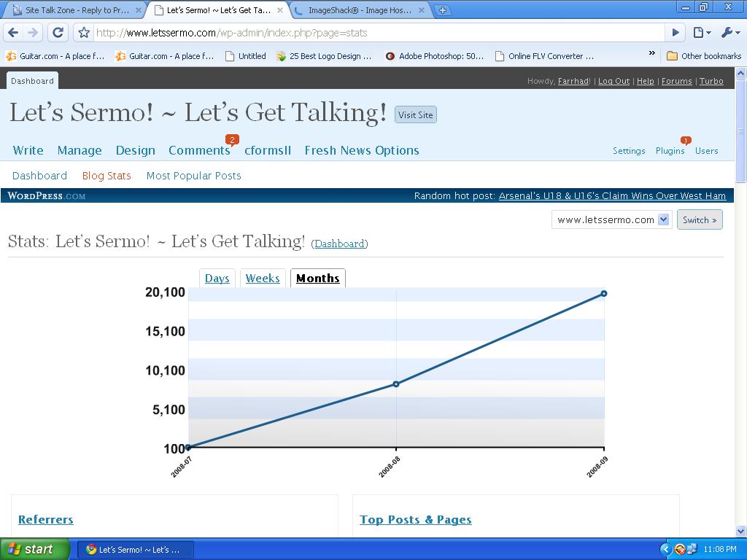
Task: Go back with the browser back arrow
Action: click(x=13, y=32)
